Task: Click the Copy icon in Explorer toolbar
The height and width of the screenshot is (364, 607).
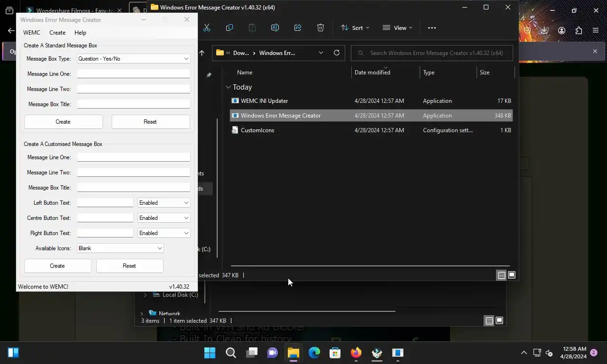Action: (230, 27)
